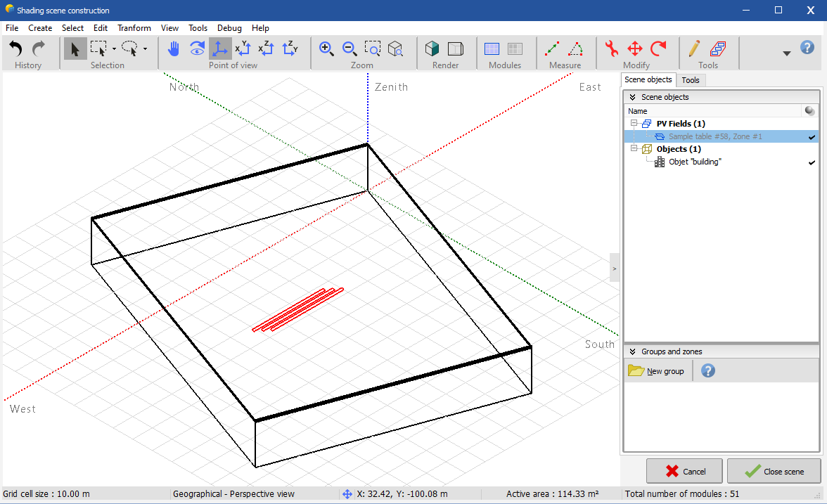The image size is (827, 504).
Task: Toggle visibility check for Objet building
Action: click(812, 162)
